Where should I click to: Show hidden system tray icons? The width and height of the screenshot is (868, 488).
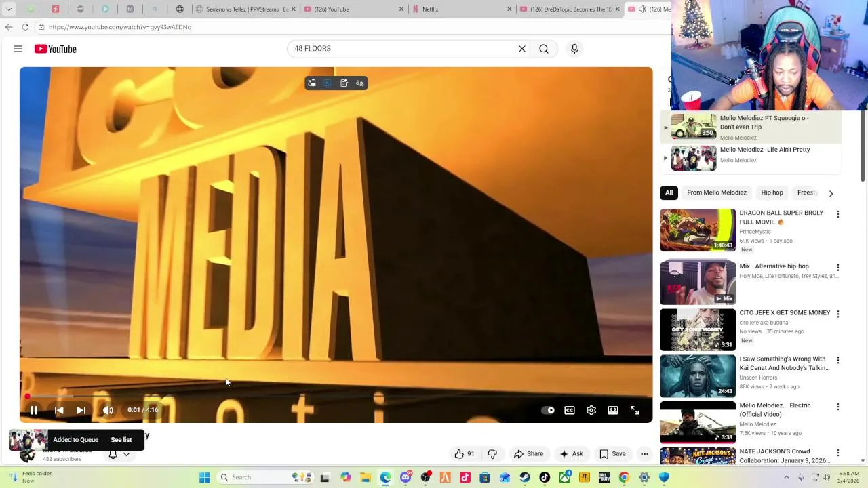(787, 477)
